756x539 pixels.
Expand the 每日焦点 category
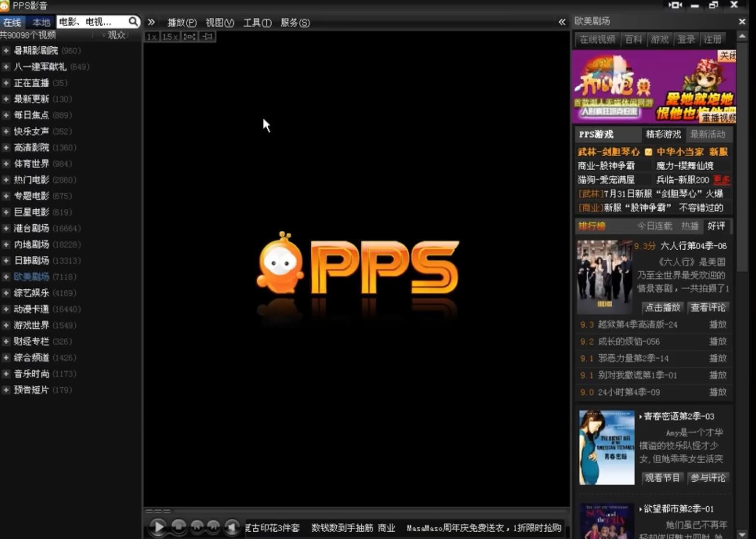pyautogui.click(x=6, y=115)
